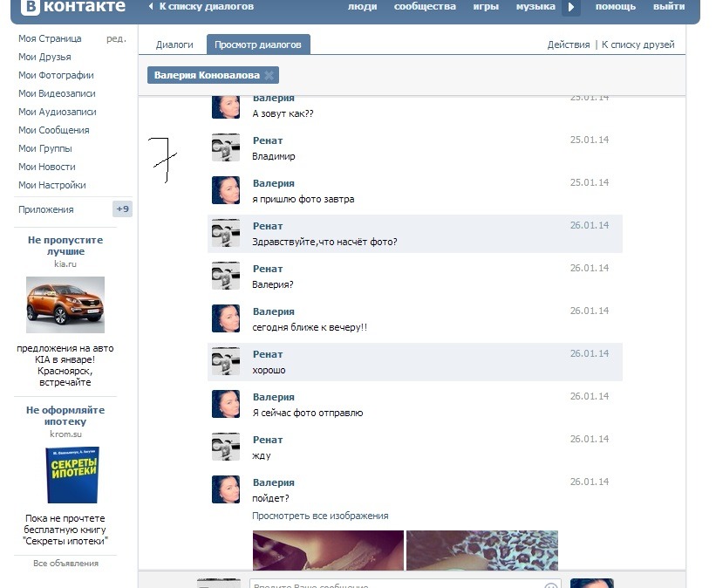Screen dimensions: 716x588
Task: Switch to the Диалоги tab
Action: point(174,44)
